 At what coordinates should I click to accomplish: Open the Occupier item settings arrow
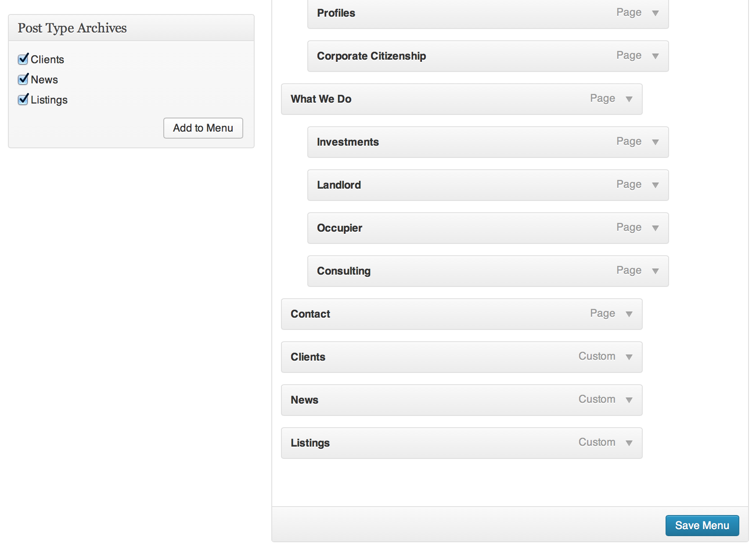[x=655, y=228]
